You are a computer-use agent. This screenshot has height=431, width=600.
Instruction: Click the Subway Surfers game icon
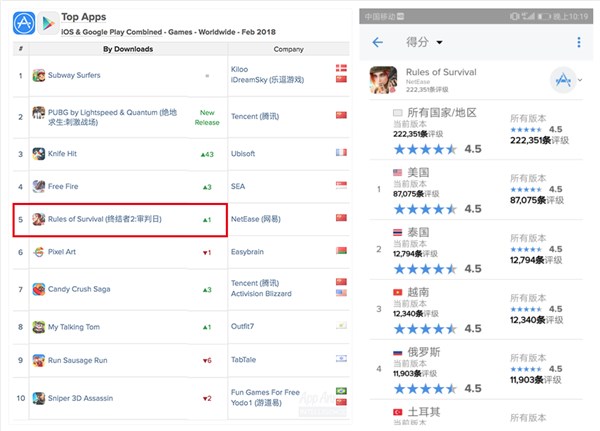(39, 75)
